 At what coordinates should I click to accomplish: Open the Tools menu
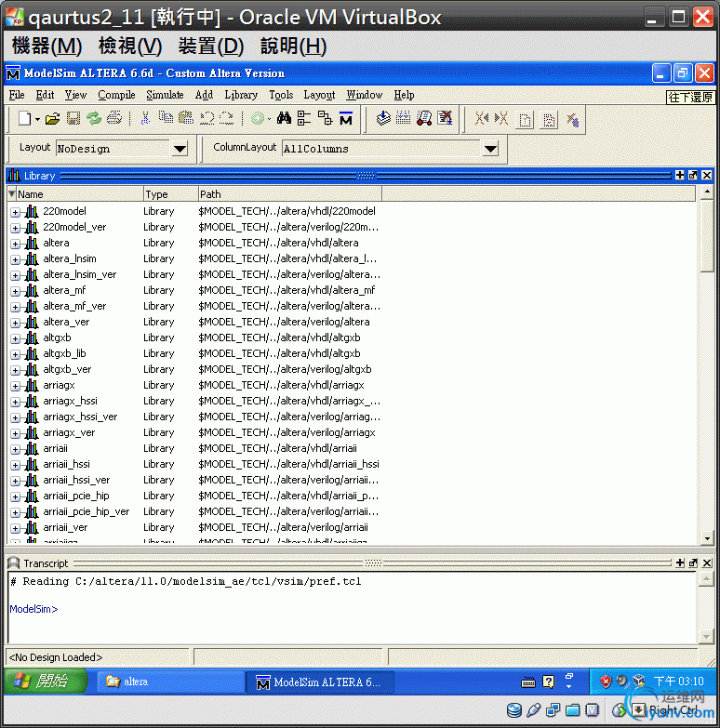point(281,95)
